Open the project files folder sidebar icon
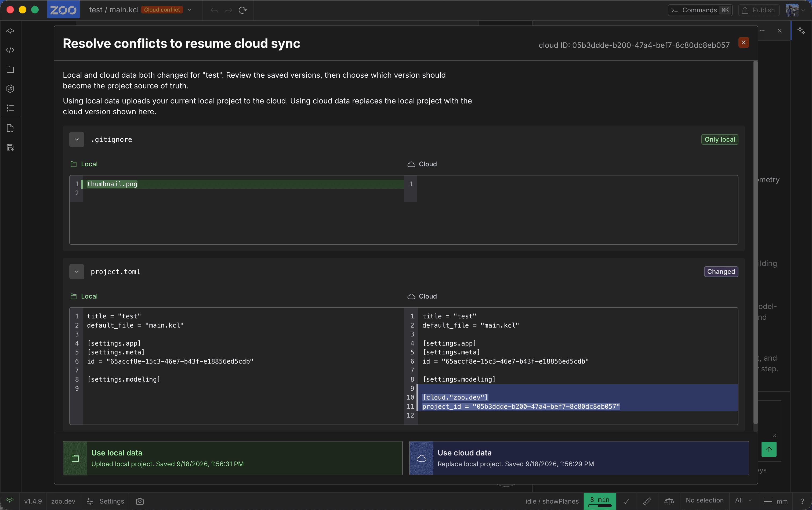Screen dimensions: 812x510 click(10, 69)
